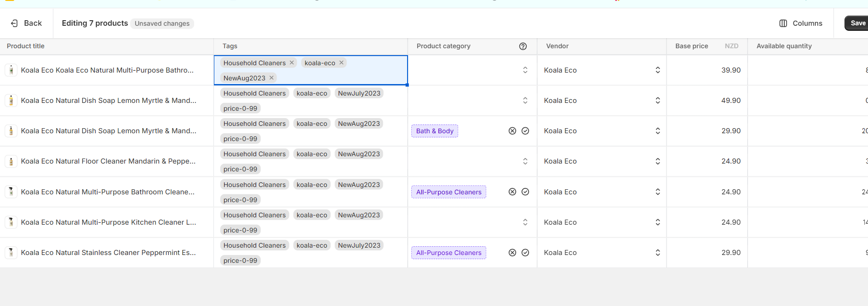The height and width of the screenshot is (306, 868).
Task: Select thumbnail of 49.90 Dish Soap product
Action: pos(11,101)
